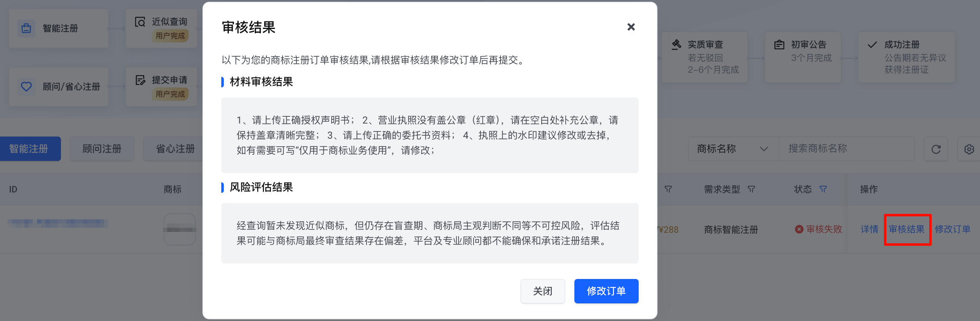
Task: Open the 详情 link in operations column
Action: click(869, 229)
